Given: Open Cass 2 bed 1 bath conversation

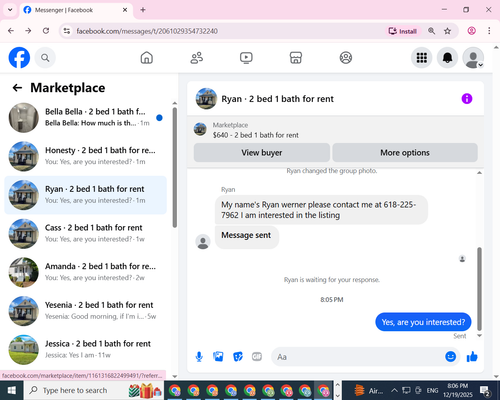Looking at the screenshot, I should (x=85, y=234).
